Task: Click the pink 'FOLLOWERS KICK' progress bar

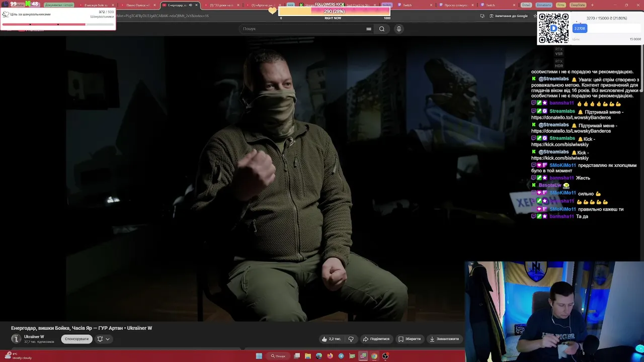Action: 334,11
